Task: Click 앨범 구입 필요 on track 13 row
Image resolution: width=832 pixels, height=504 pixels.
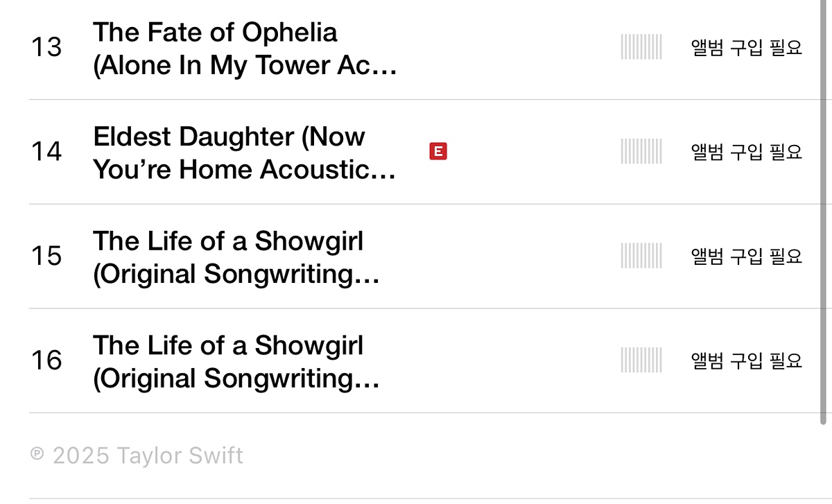Action: point(747,47)
